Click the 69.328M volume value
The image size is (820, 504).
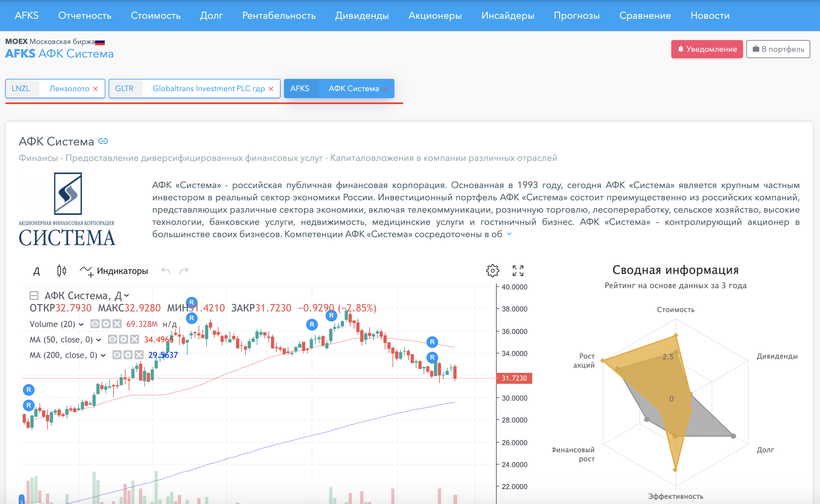[142, 324]
